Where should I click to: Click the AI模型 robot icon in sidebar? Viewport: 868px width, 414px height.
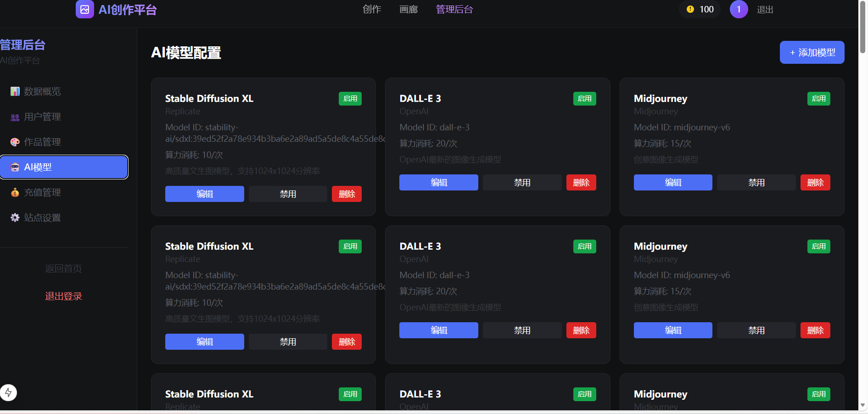pyautogui.click(x=15, y=167)
